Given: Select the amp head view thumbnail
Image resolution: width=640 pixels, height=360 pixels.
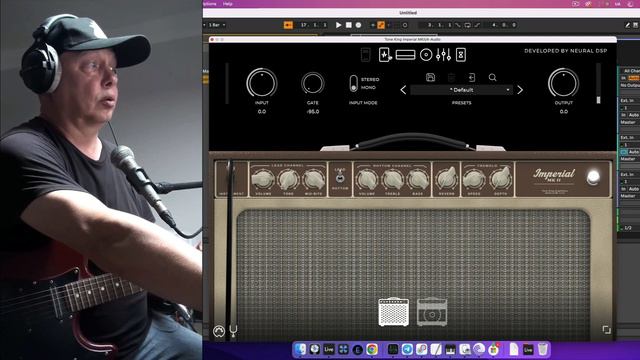Looking at the screenshot, I should tap(393, 312).
